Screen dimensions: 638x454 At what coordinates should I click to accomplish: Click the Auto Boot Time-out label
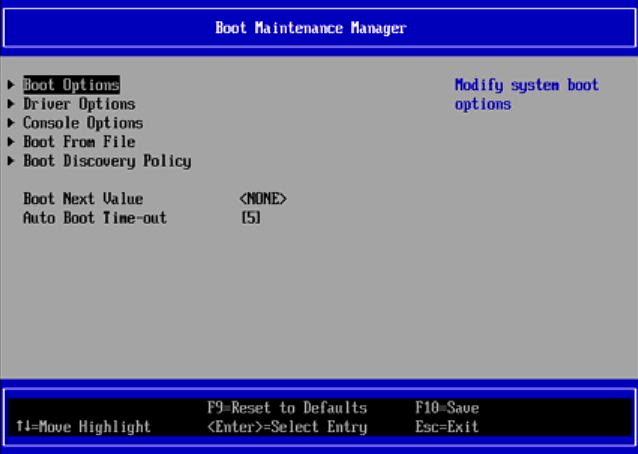click(x=95, y=218)
